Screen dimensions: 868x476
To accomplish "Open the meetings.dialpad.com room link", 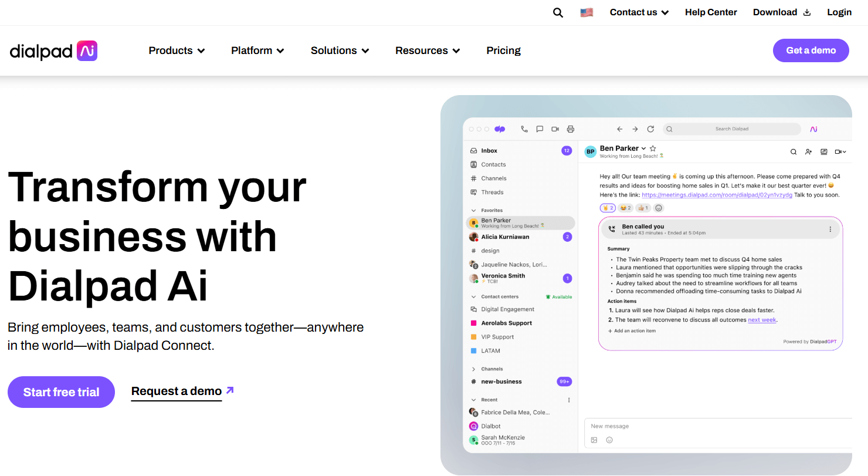I will point(717,195).
